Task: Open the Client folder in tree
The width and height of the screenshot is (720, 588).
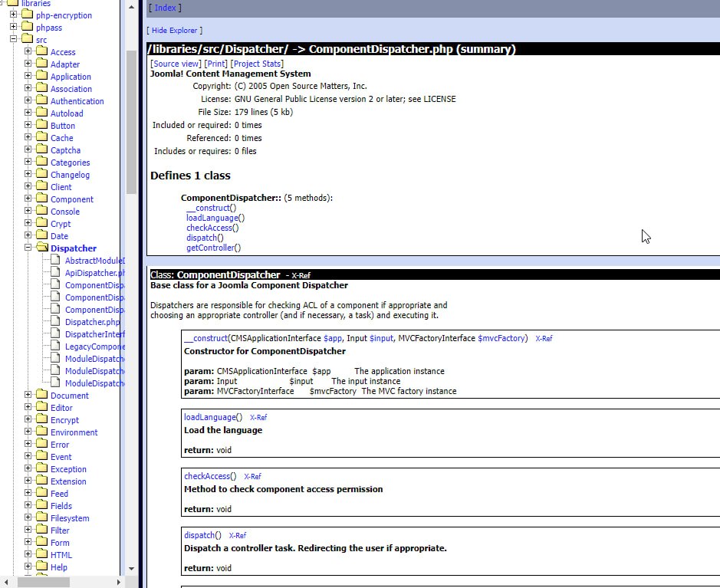Action: (61, 187)
